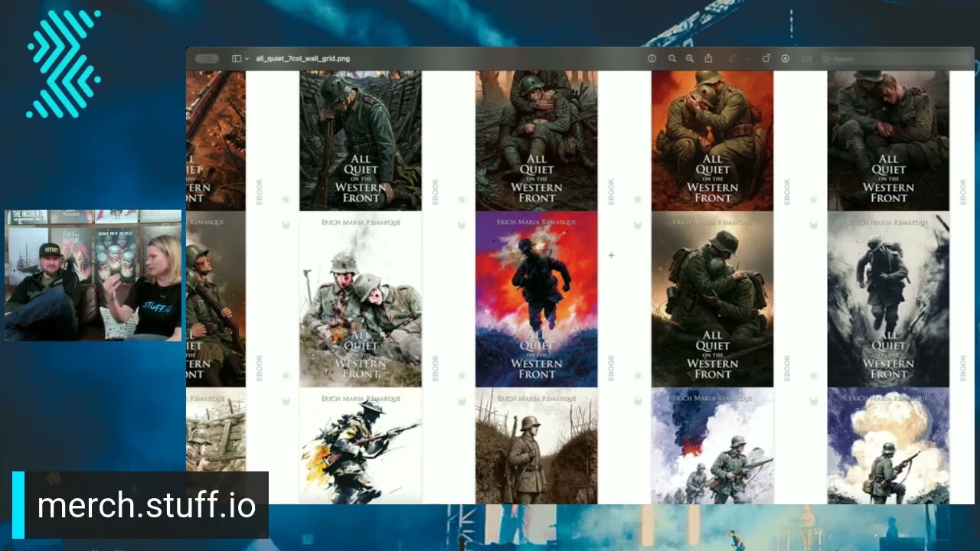Screen dimensions: 980x551
Task: Click the merch.stuff.io banner text
Action: 146,505
